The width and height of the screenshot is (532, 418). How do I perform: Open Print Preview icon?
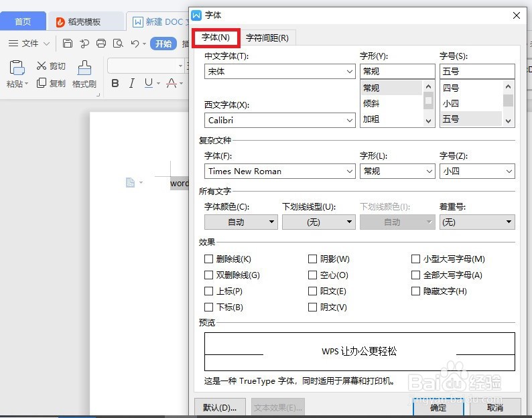click(118, 43)
